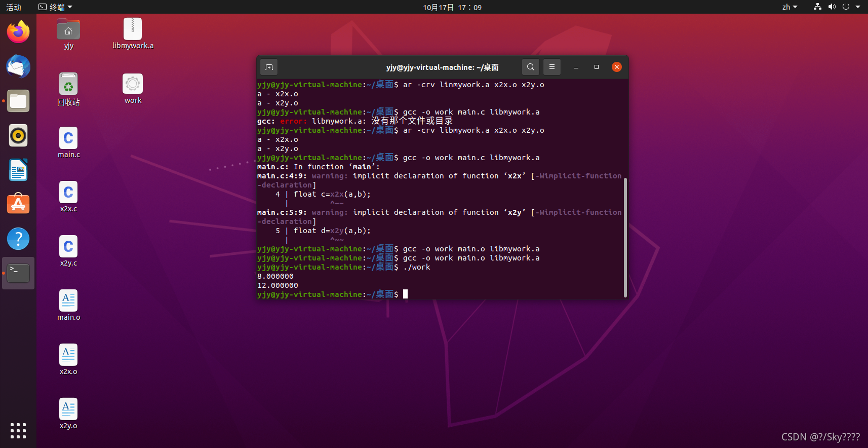Select the x2y.c source file icon
868x448 pixels.
[x=68, y=251]
